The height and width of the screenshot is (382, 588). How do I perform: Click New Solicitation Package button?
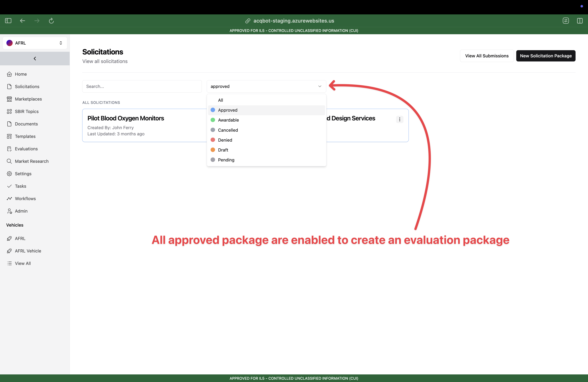(x=545, y=56)
